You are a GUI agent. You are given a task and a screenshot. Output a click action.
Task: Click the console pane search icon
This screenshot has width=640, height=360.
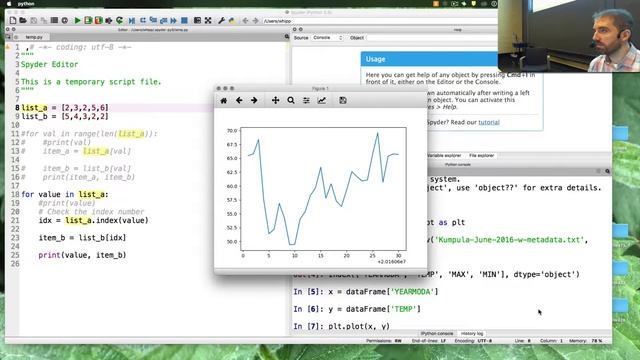[x=607, y=171]
